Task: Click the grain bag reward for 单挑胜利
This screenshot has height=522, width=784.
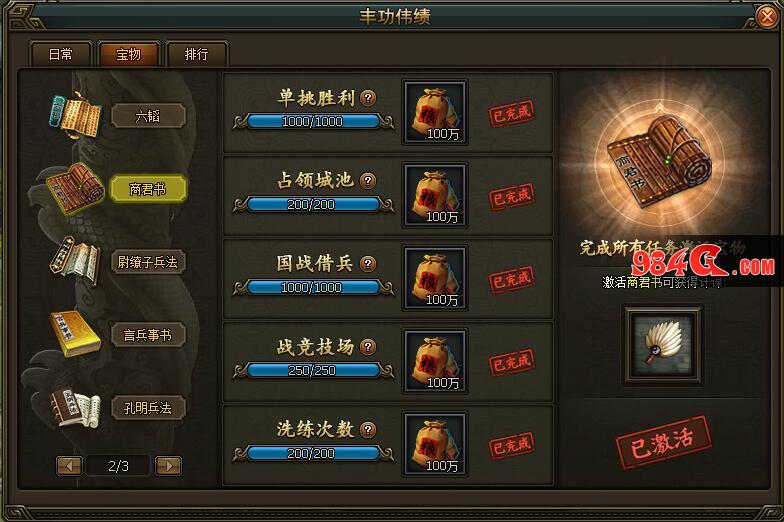Action: click(435, 112)
